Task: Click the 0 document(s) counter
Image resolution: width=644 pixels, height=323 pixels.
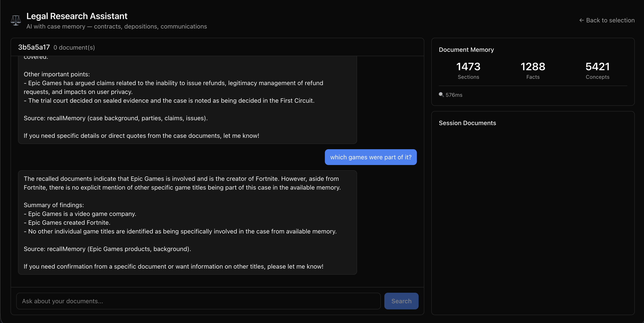Action: click(x=74, y=47)
